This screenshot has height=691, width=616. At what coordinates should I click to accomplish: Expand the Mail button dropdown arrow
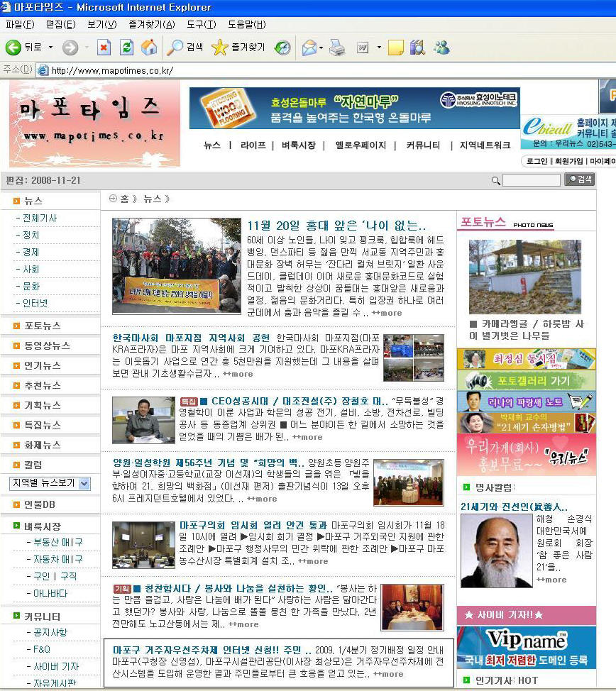point(321,48)
